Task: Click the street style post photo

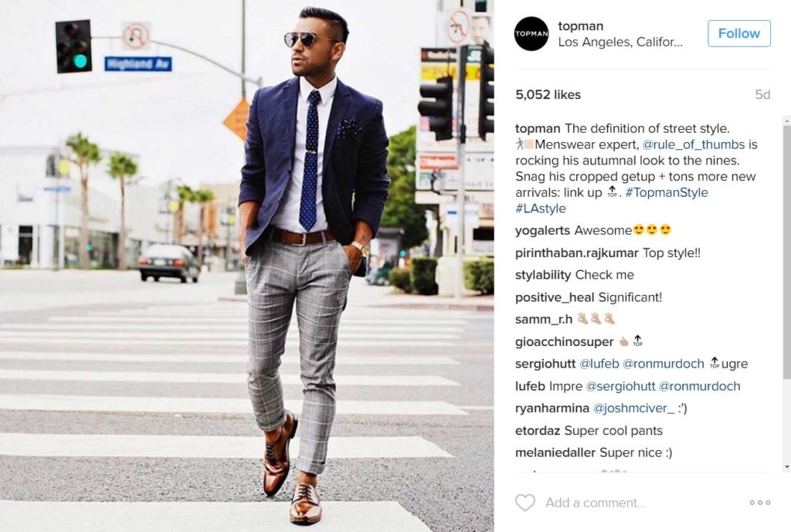Action: coord(246,266)
